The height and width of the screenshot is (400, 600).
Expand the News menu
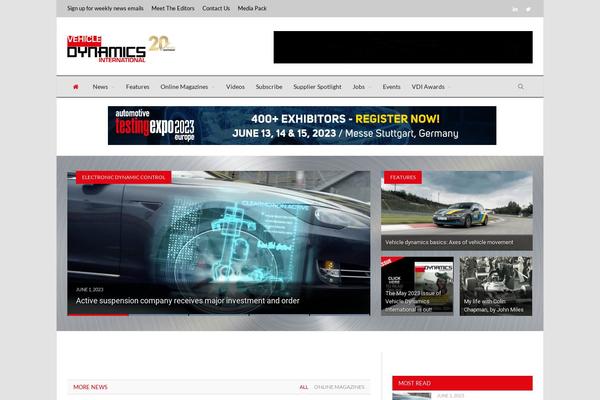point(100,87)
